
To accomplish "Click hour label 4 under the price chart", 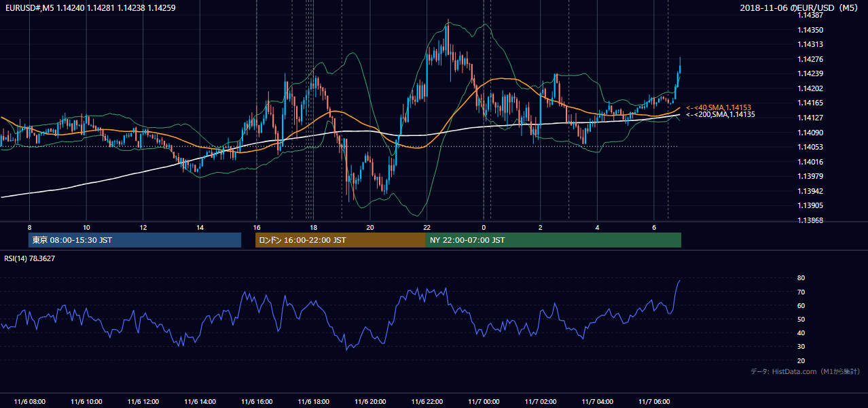I will [597, 227].
